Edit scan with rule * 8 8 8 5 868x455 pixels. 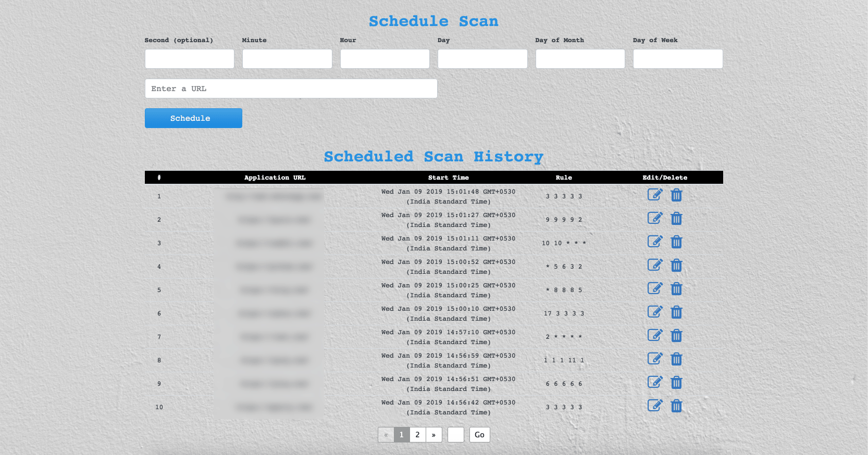655,288
